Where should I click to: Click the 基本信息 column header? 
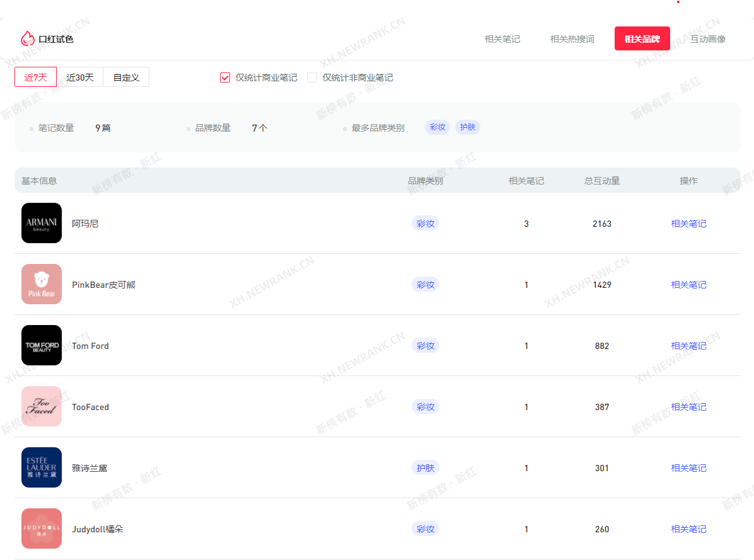[39, 181]
